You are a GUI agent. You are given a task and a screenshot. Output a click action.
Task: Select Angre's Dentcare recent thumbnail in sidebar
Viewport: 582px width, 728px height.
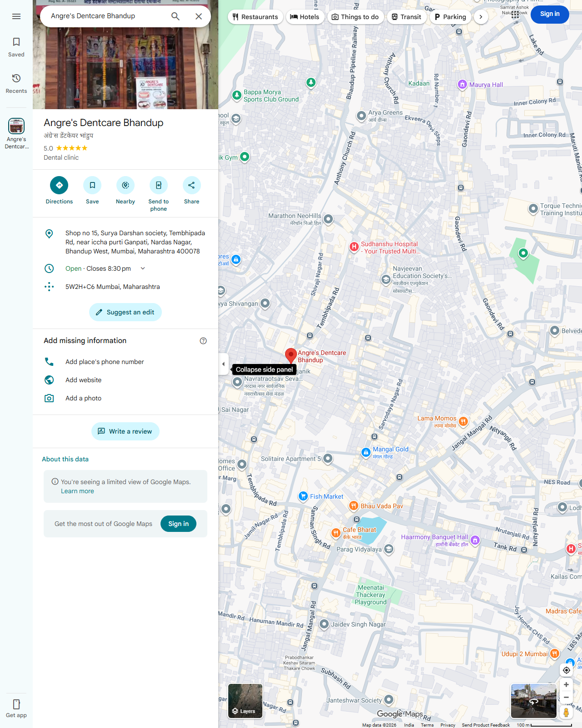click(16, 133)
